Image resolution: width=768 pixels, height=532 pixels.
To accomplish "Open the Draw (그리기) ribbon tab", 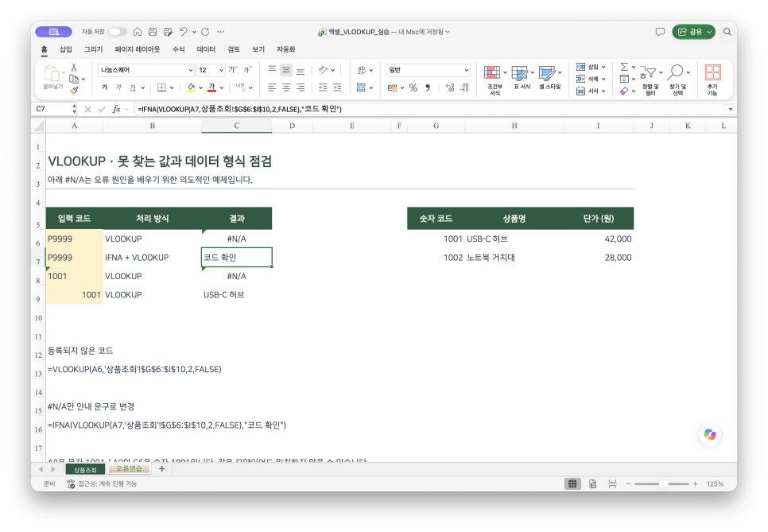I will (93, 49).
